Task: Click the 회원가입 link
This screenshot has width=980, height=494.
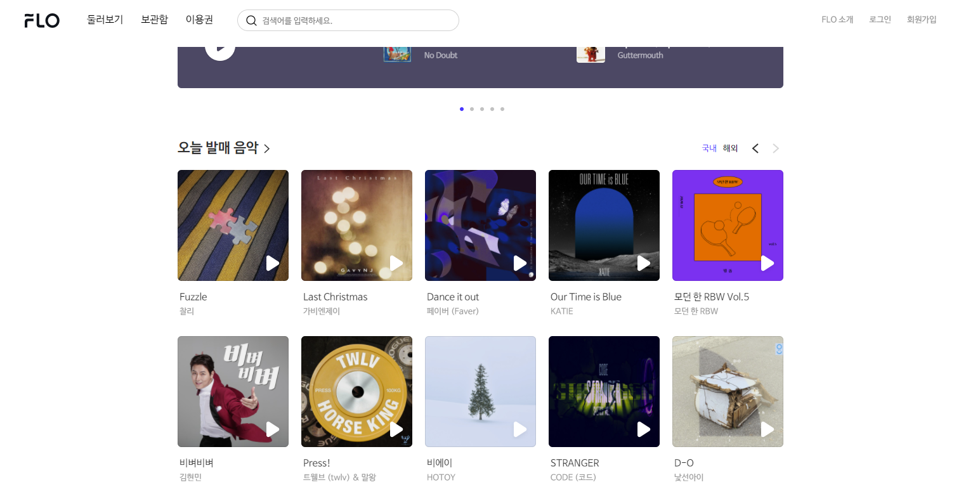Action: (921, 20)
